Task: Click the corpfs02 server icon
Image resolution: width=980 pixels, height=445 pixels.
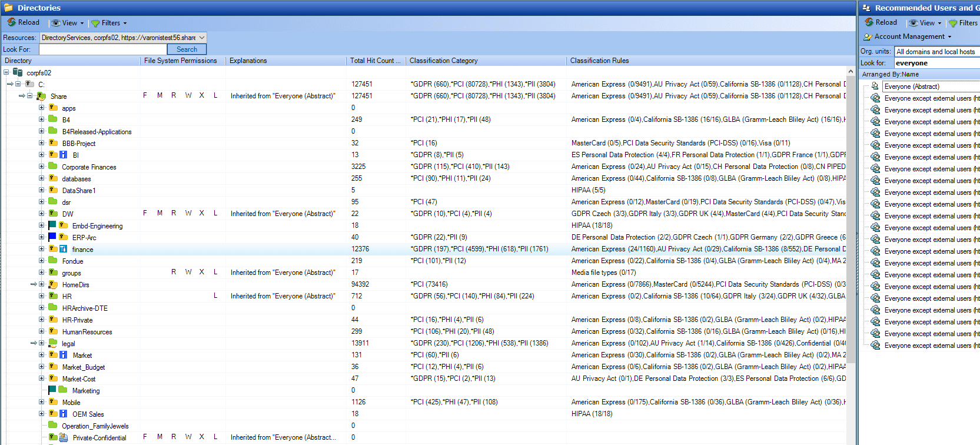Action: [18, 72]
